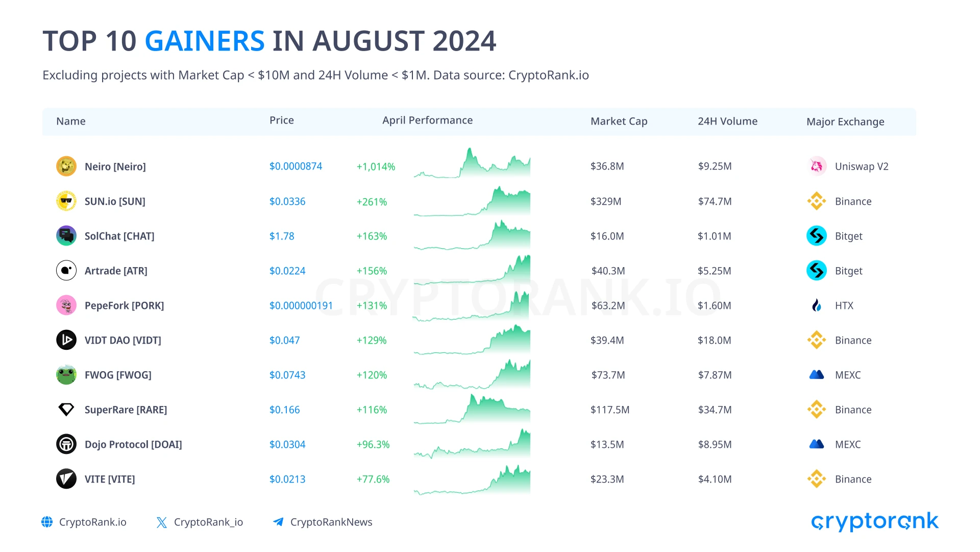980x552 pixels.
Task: Click the Binance icon in SUN.io row
Action: click(817, 201)
